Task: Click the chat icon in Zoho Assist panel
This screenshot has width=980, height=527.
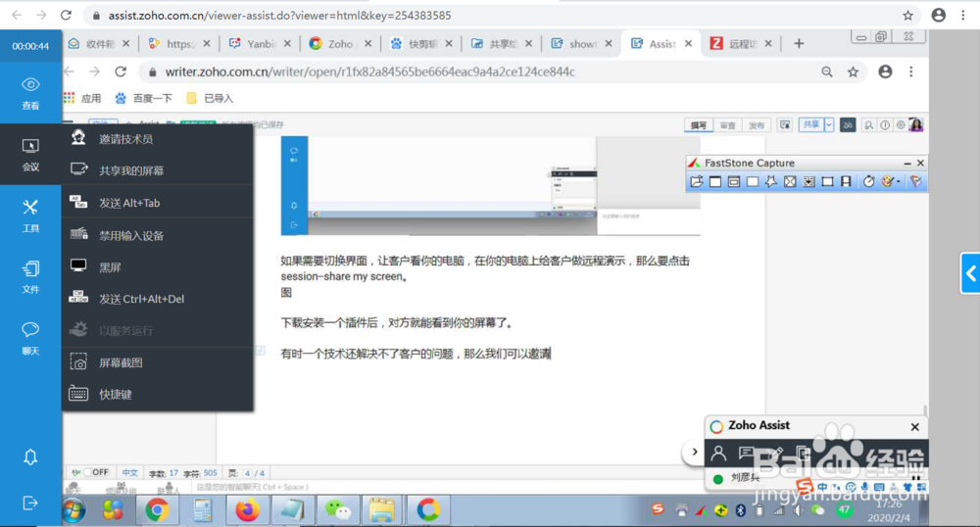Action: pyautogui.click(x=746, y=453)
